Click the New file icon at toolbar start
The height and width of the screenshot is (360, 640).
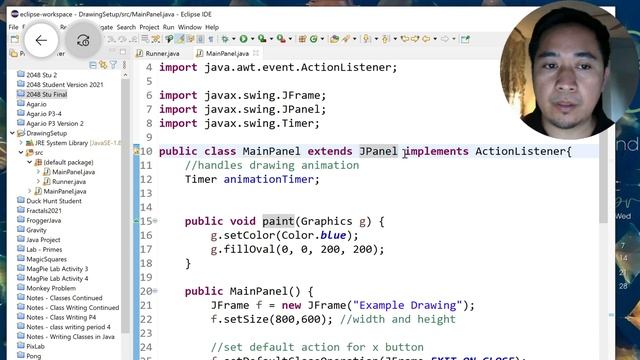point(15,39)
